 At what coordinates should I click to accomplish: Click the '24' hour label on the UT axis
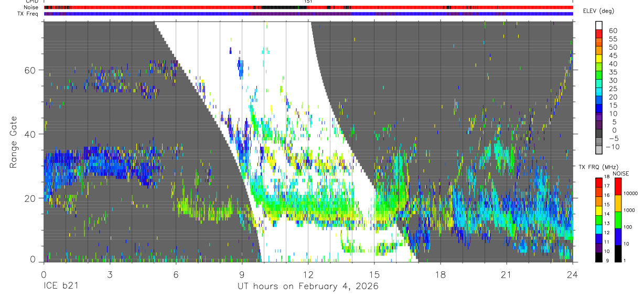pyautogui.click(x=572, y=274)
